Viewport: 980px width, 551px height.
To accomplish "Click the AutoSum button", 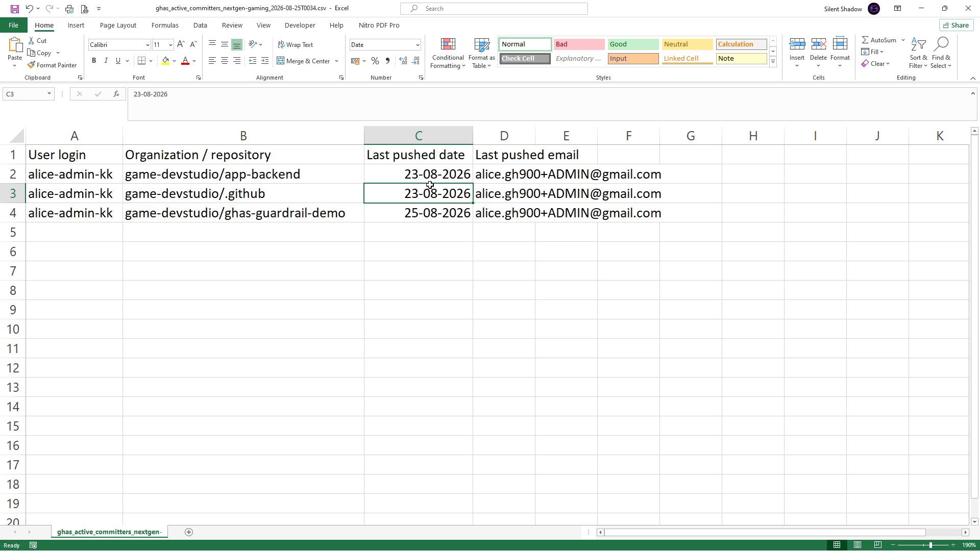I will coord(879,40).
